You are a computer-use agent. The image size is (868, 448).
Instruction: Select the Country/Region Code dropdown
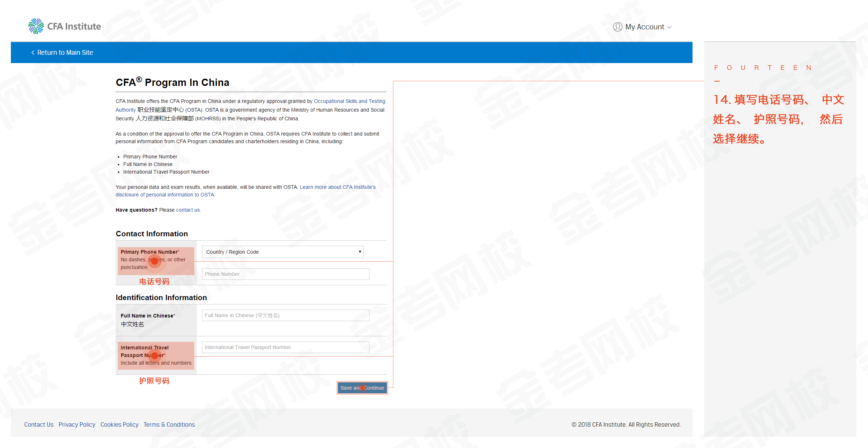[282, 252]
